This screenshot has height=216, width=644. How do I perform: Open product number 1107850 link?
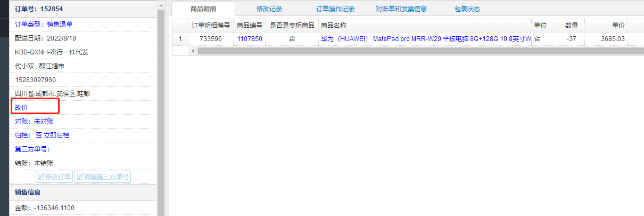click(250, 39)
